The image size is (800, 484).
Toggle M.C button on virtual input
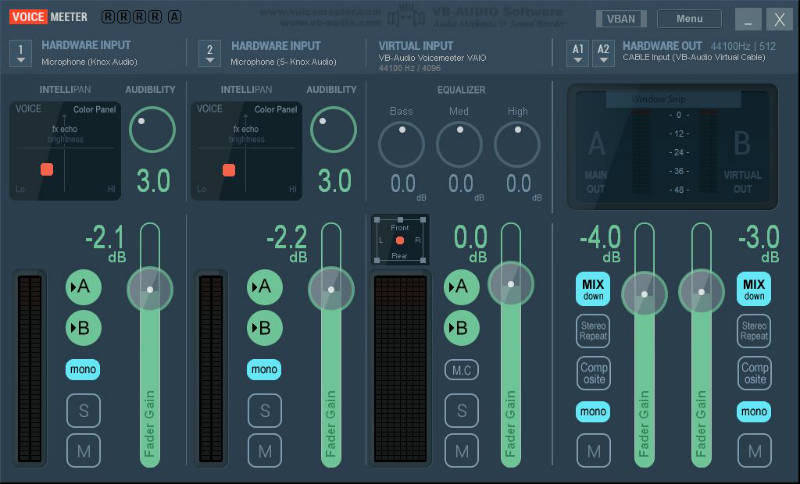462,370
